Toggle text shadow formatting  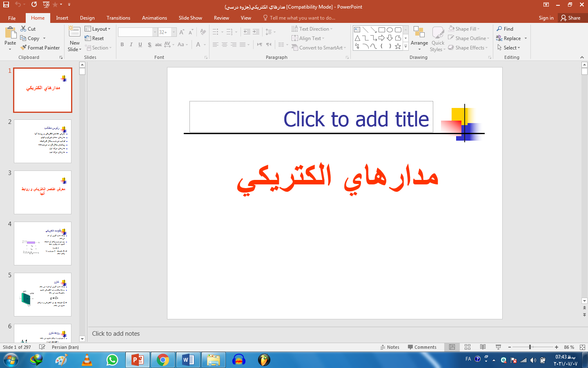[x=149, y=45]
